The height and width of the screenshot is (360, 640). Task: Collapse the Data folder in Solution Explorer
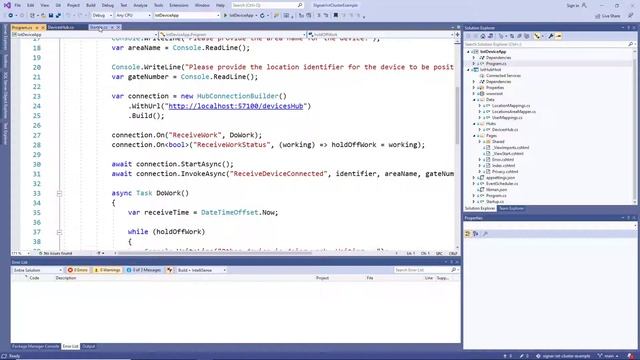(x=474, y=100)
